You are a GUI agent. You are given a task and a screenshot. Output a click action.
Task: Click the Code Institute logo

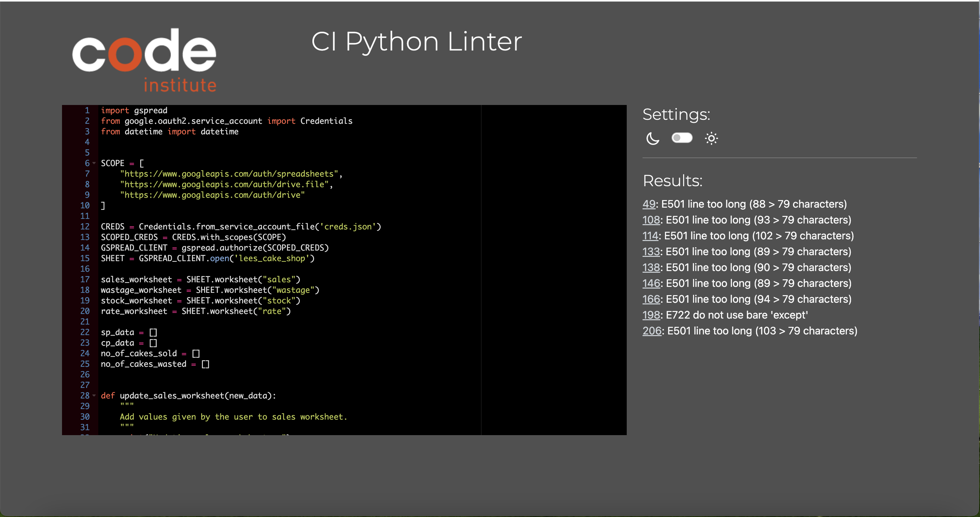(144, 59)
